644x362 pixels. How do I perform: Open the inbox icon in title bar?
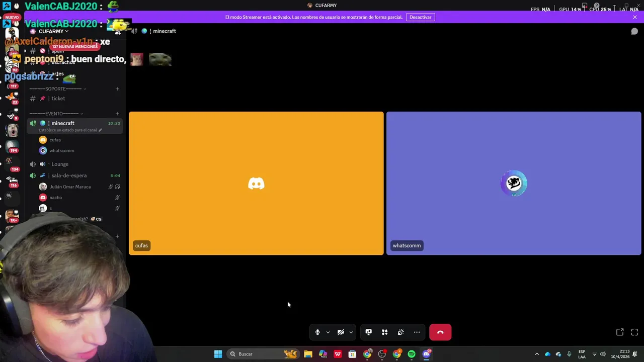(585, 6)
